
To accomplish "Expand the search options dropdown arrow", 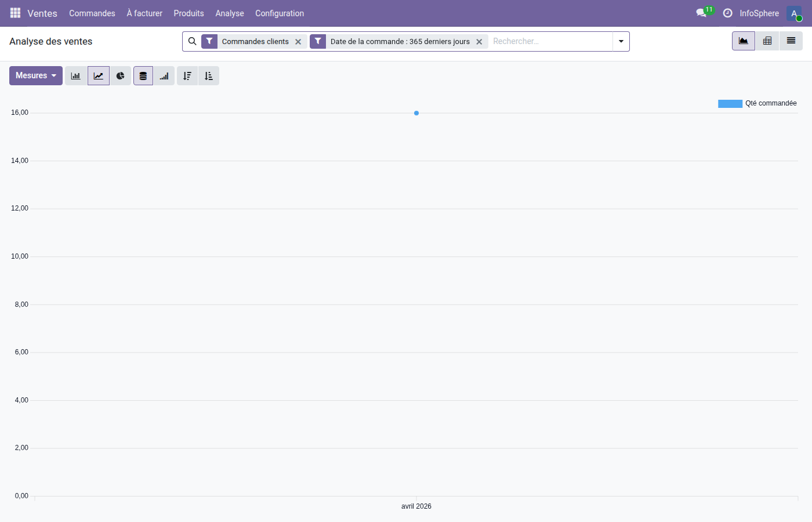I will (621, 41).
